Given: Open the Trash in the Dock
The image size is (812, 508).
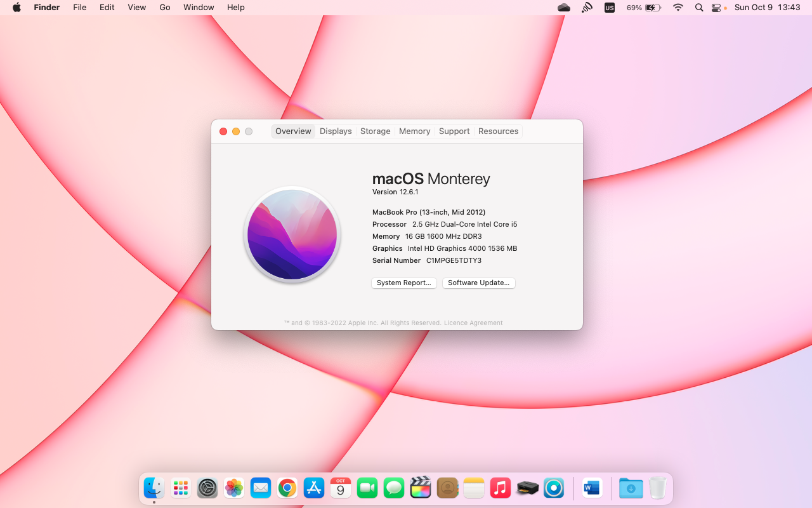Looking at the screenshot, I should pyautogui.click(x=657, y=488).
